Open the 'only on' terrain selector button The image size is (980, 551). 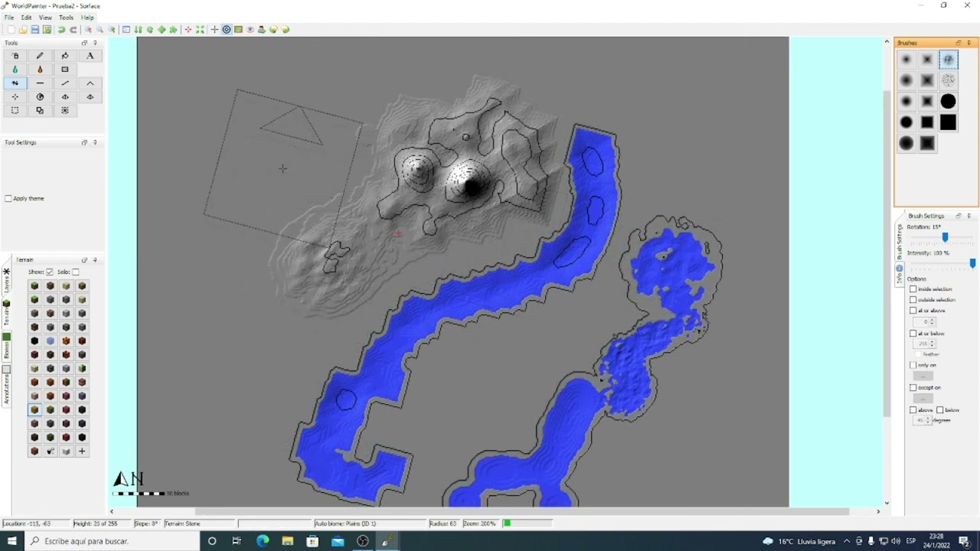point(923,376)
